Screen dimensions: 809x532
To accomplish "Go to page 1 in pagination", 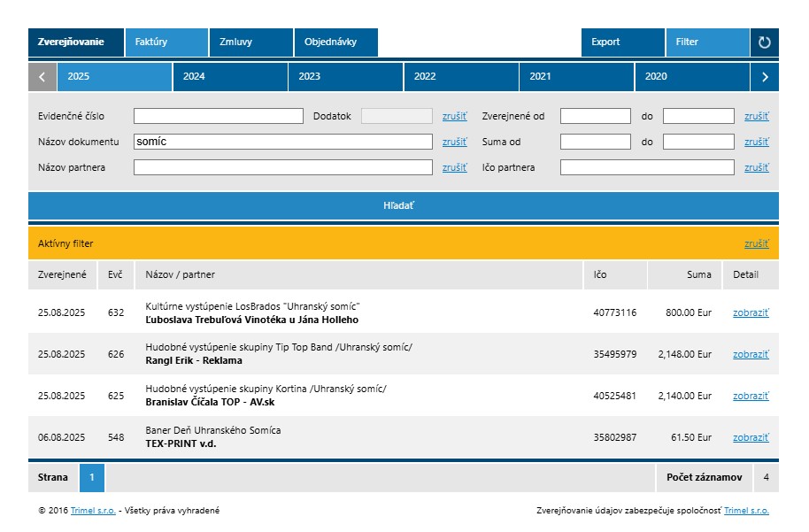I will 92,478.
